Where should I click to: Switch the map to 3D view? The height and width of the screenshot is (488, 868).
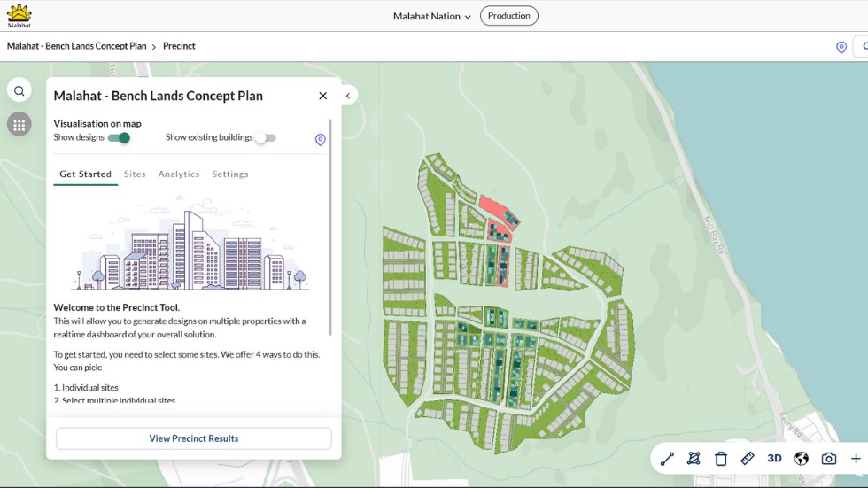click(774, 458)
